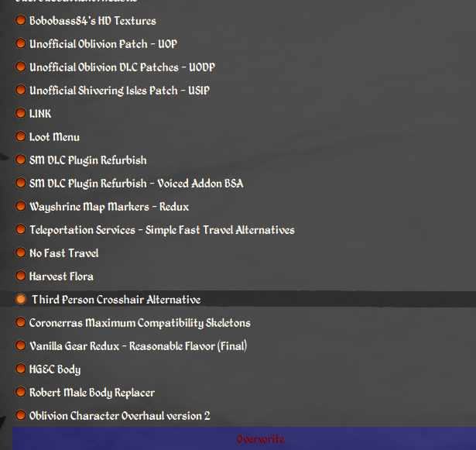476x450 pixels.
Task: Select Unofficial Oblivion DLC Patches - UODP entry
Action: pos(122,67)
